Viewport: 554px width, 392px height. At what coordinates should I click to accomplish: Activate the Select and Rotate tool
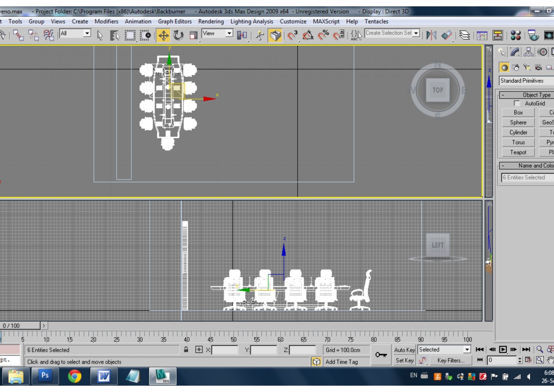pos(179,35)
